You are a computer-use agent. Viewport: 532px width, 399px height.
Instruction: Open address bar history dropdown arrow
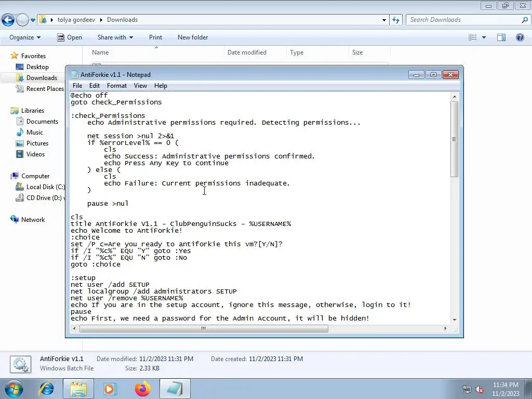coord(384,20)
